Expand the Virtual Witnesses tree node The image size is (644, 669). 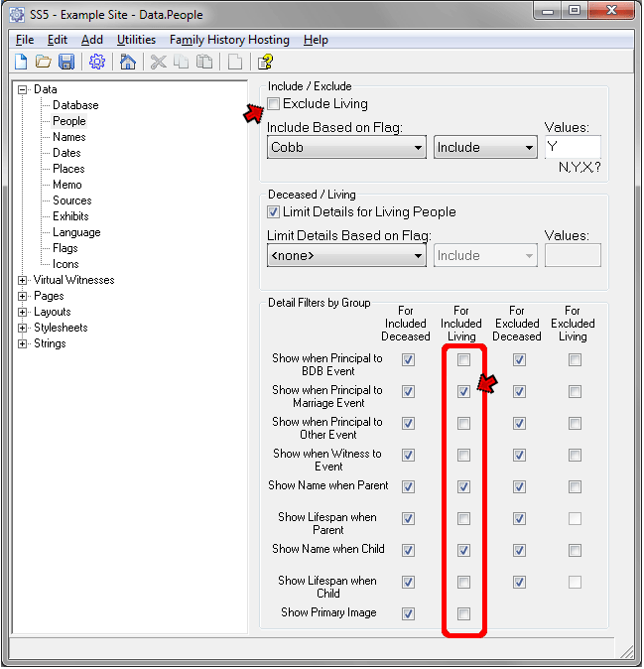23,280
